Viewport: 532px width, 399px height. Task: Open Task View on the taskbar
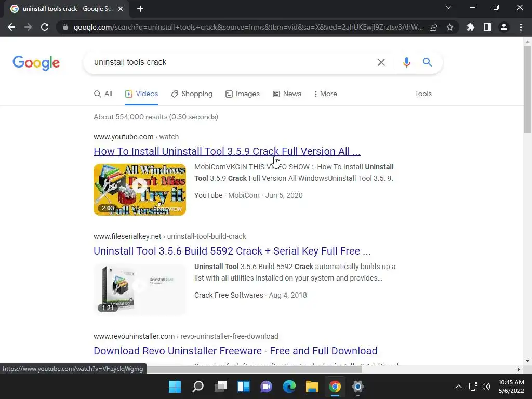coord(220,387)
